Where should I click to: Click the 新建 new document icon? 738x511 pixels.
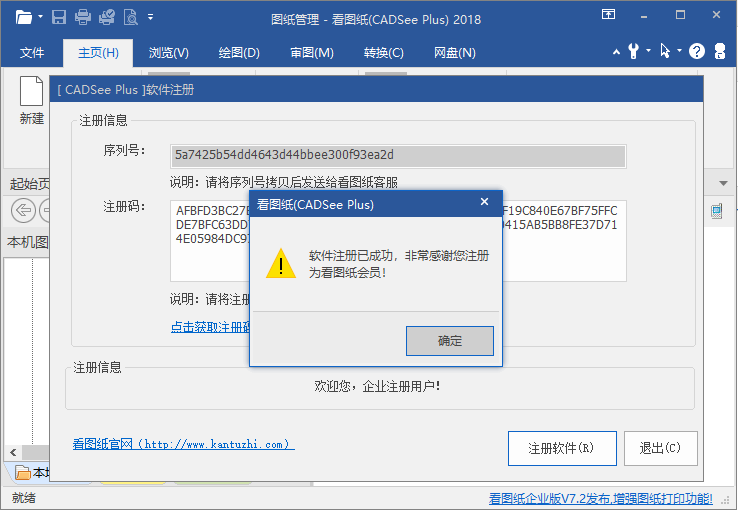pyautogui.click(x=32, y=91)
